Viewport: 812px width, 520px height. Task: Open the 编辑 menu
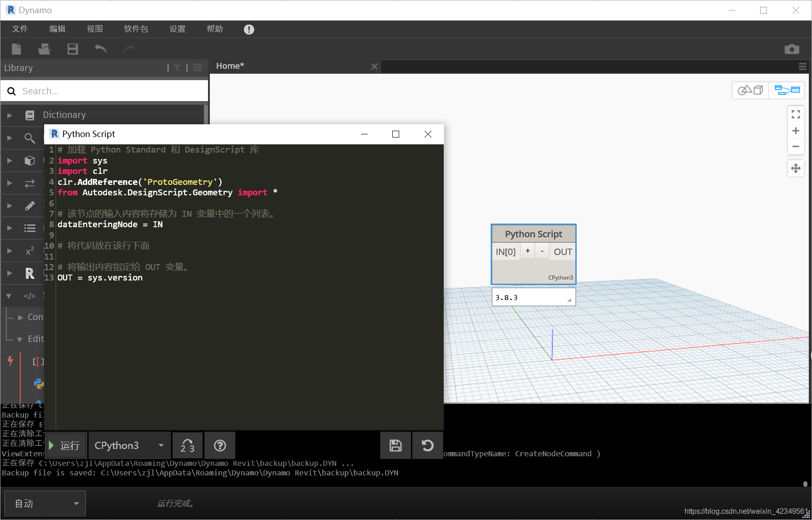pos(57,29)
